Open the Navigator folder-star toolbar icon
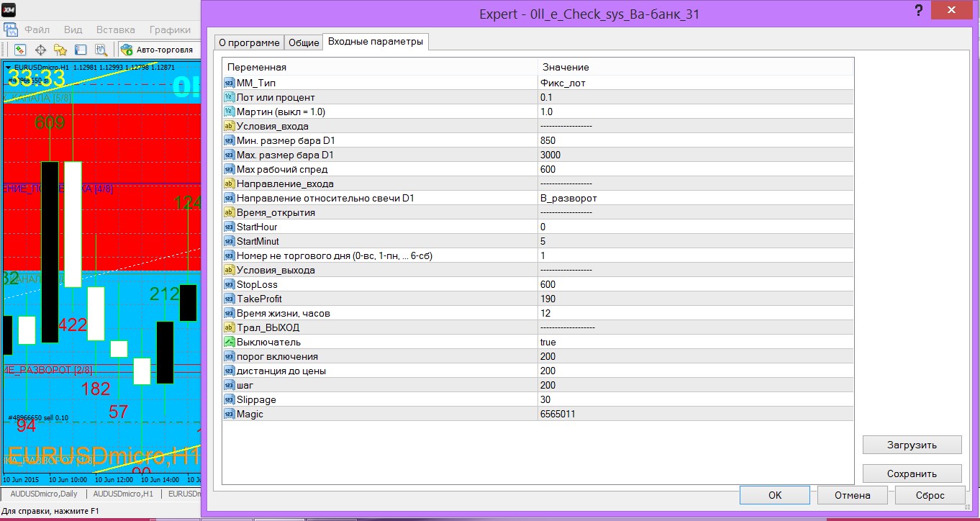This screenshot has width=980, height=521. (60, 50)
